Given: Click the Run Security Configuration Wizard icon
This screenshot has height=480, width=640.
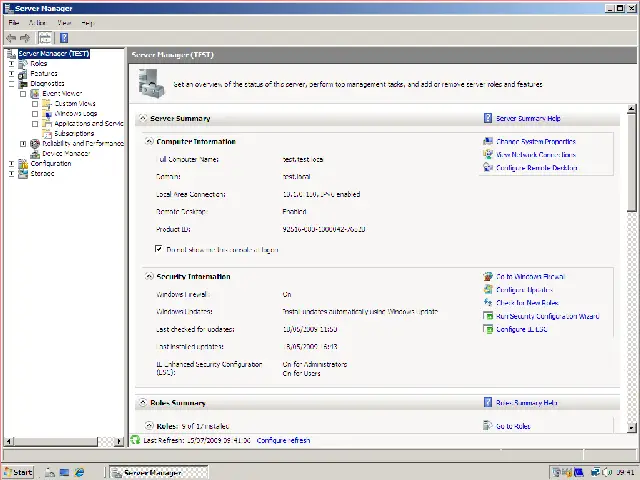Looking at the screenshot, I should click(488, 316).
